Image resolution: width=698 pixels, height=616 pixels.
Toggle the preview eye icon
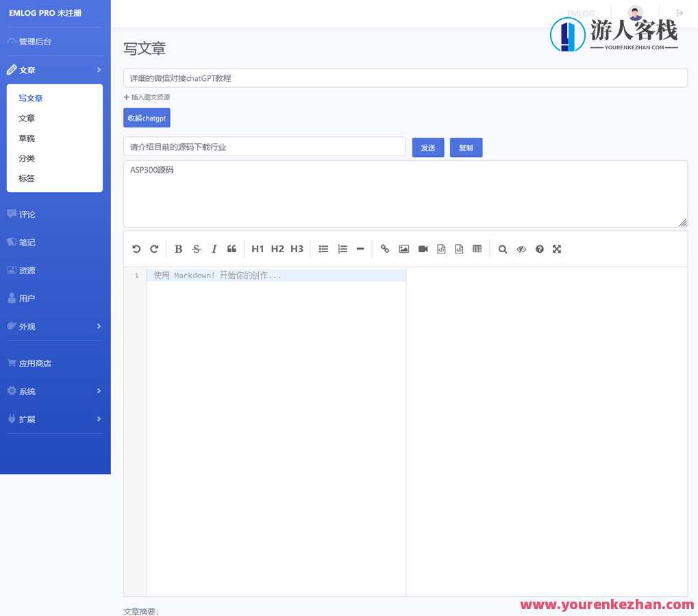pos(521,249)
